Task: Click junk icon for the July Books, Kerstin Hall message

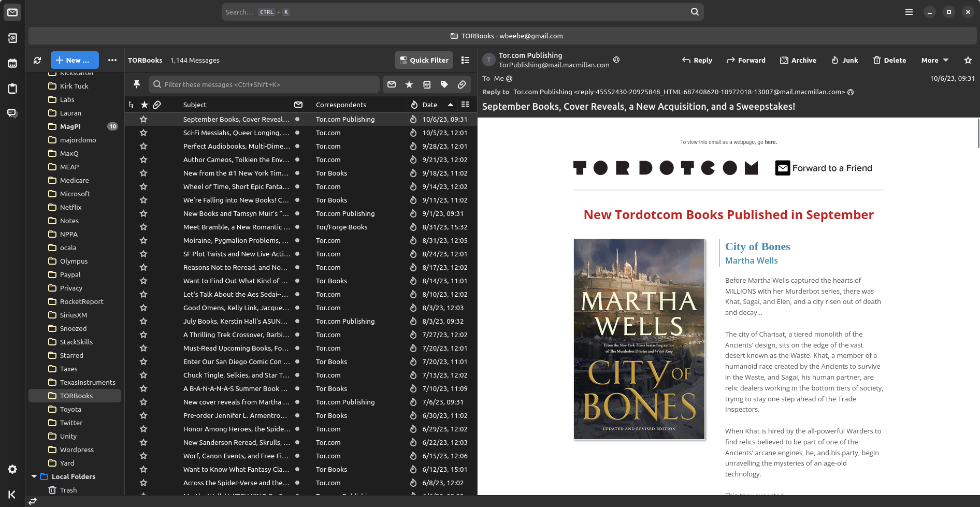Action: tap(413, 321)
